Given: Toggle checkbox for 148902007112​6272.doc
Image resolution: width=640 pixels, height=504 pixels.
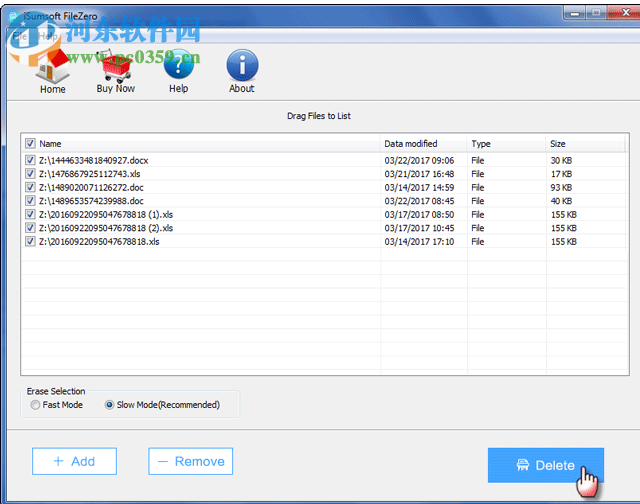Looking at the screenshot, I should pyautogui.click(x=30, y=187).
